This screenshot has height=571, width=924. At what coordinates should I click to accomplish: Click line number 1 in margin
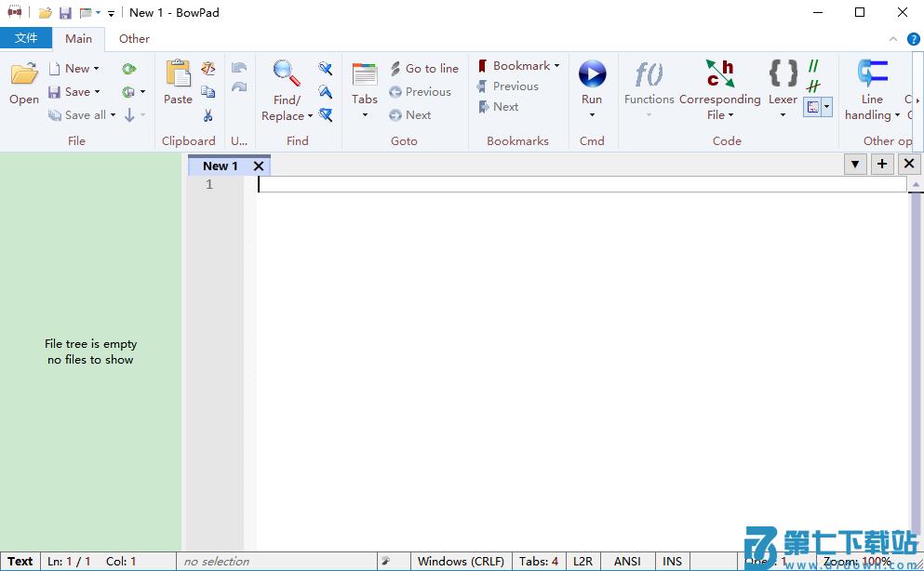point(209,184)
